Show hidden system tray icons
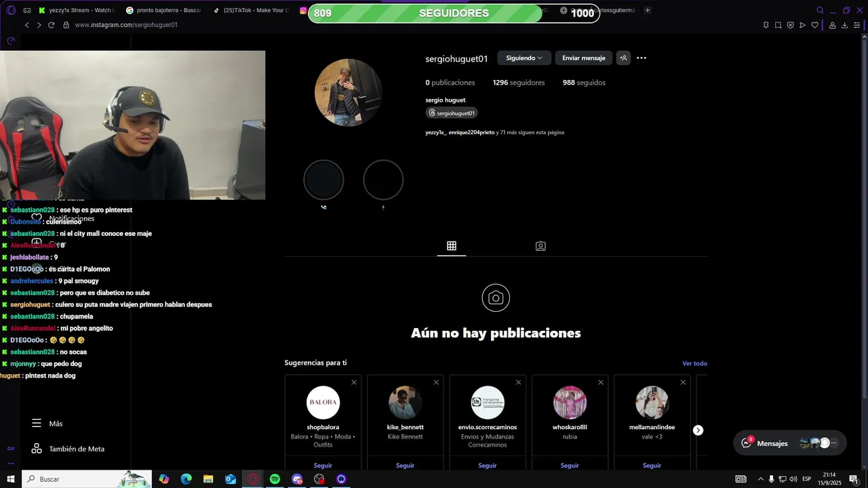The image size is (868, 488). click(x=760, y=479)
